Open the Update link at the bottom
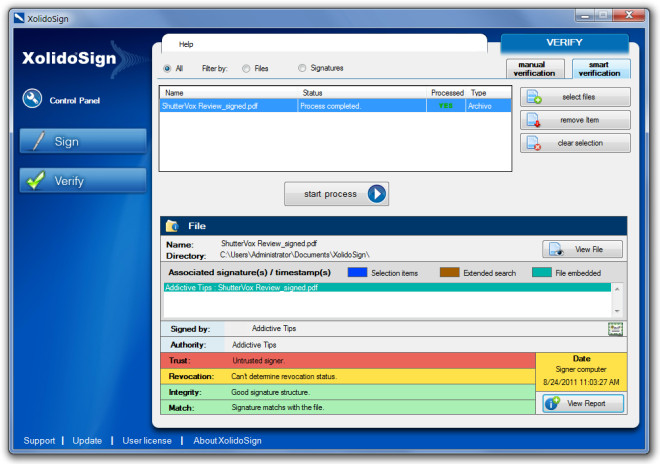This screenshot has height=464, width=660. (87, 440)
